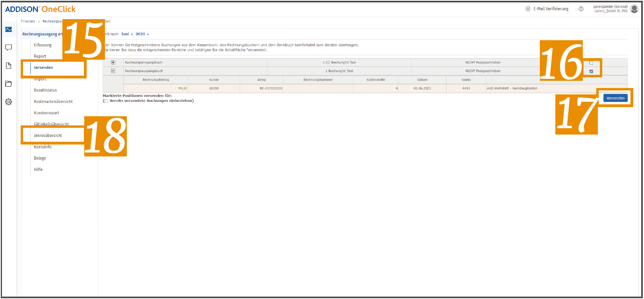Open the finance chart icon in sidebar
Screen dimensions: 644x299
(8, 29)
